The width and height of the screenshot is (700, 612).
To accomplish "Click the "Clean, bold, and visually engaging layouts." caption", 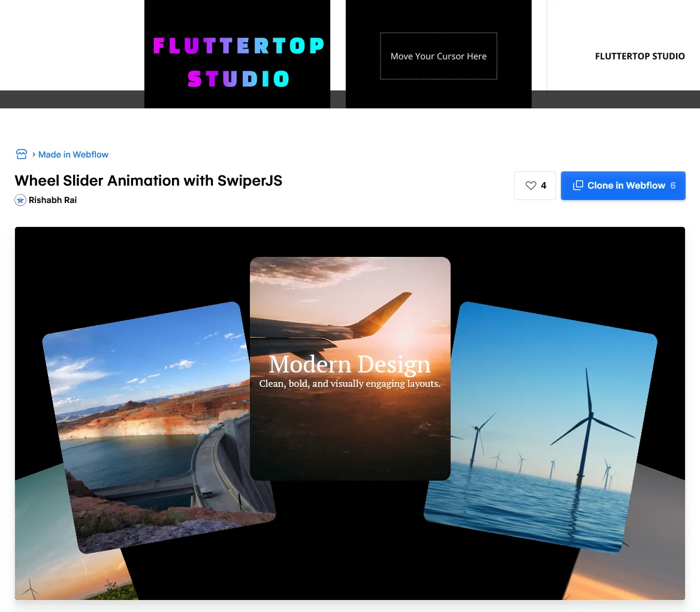I will 349,384.
